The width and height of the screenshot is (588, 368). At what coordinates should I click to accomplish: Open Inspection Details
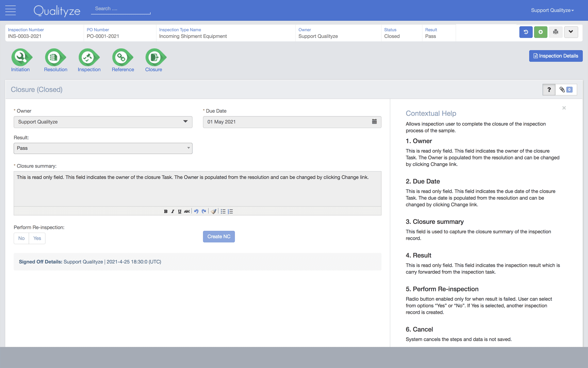555,56
